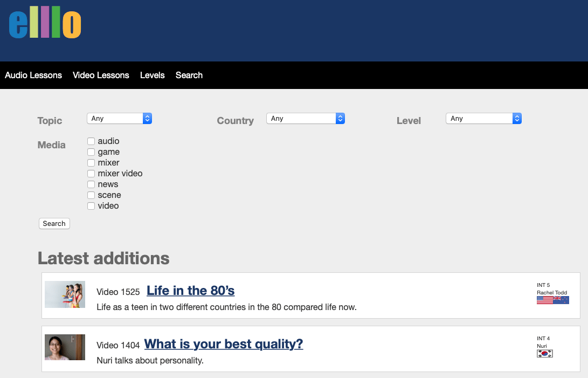The width and height of the screenshot is (588, 378).
Task: Check the game media option
Action: (x=91, y=152)
